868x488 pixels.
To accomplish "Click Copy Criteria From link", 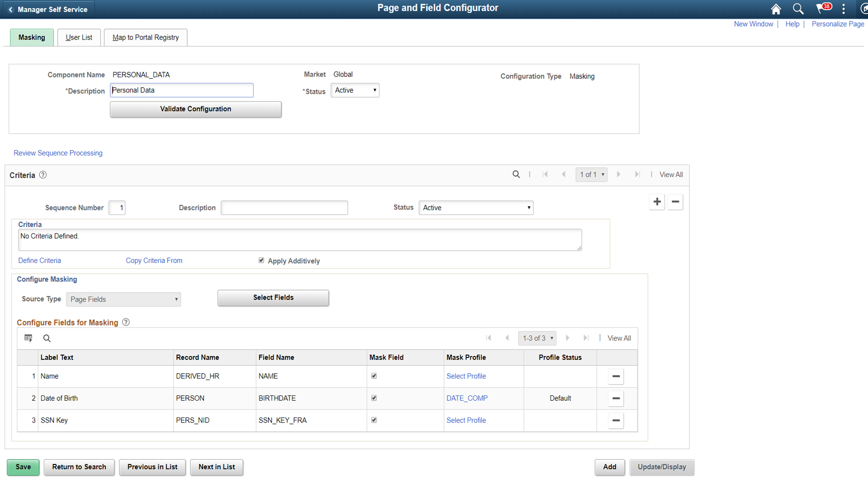I will click(154, 261).
